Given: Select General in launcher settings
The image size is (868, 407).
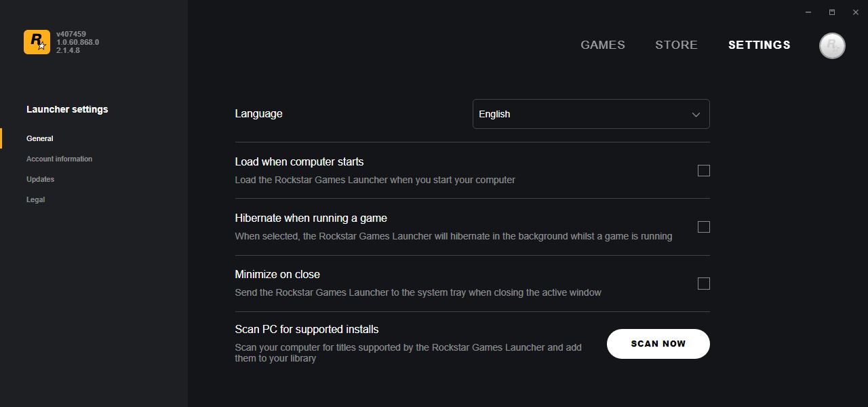Looking at the screenshot, I should [40, 138].
